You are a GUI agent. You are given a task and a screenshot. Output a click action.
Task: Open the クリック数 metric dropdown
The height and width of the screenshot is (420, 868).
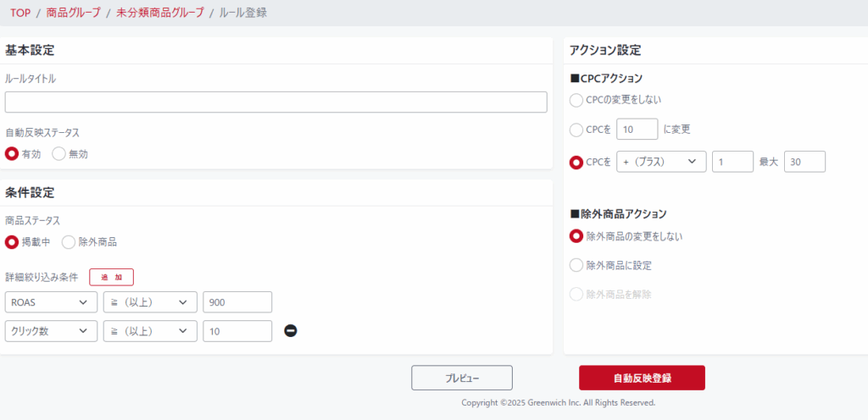(51, 331)
